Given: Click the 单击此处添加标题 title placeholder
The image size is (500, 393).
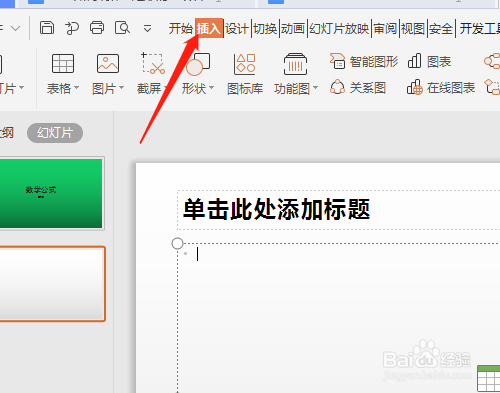Looking at the screenshot, I should 277,210.
